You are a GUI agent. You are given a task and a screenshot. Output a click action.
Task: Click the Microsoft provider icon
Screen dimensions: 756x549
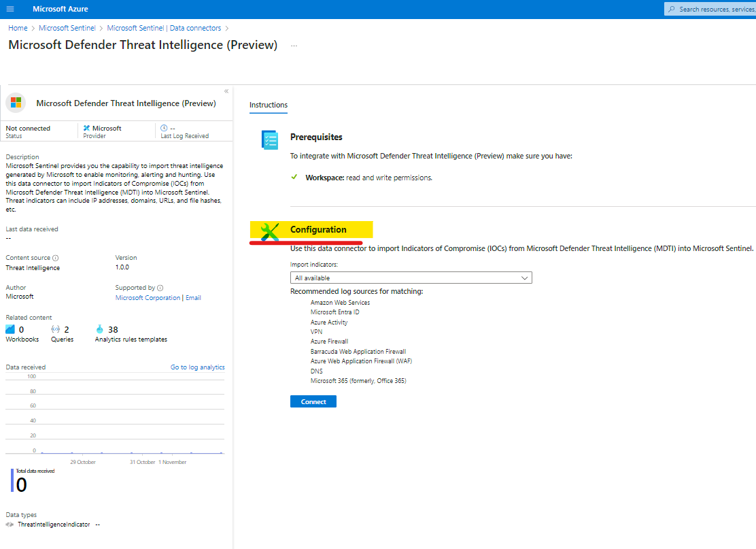coord(86,128)
